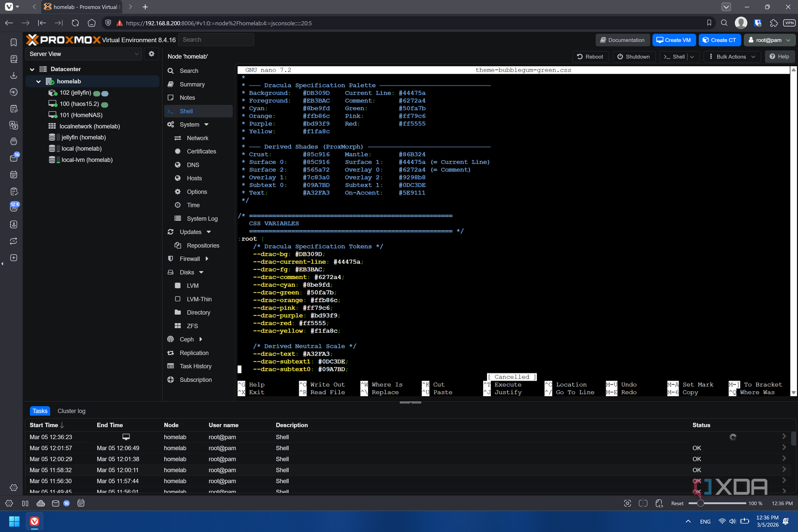Open the browser home page icon

click(91, 23)
